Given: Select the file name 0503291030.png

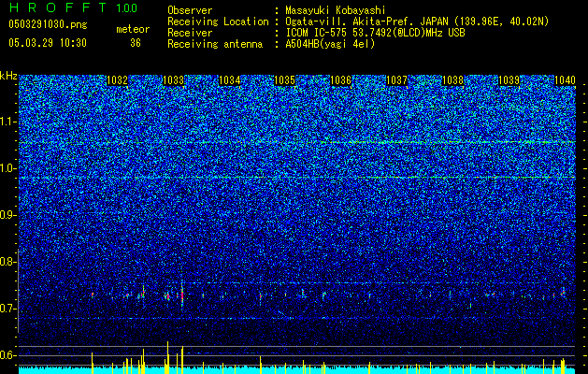Looking at the screenshot, I should coord(48,25).
